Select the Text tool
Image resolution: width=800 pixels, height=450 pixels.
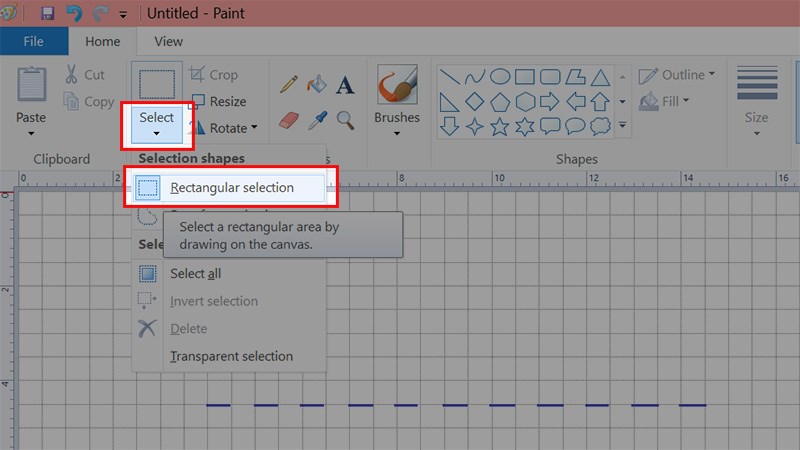345,85
